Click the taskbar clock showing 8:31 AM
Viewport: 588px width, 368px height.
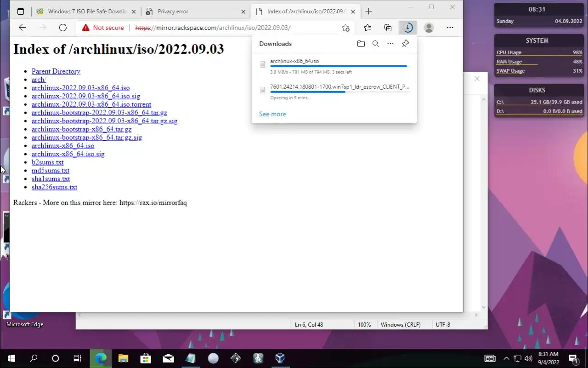[548, 358]
